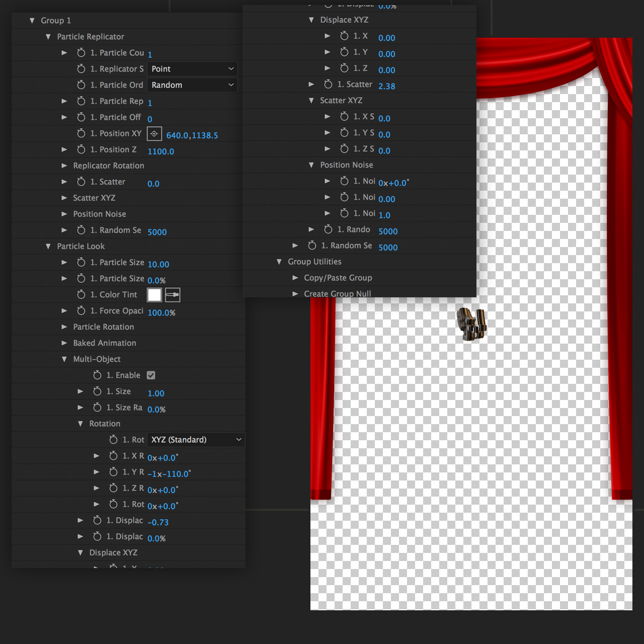
Task: Toggle stopwatch for Position Z property
Action: 81,149
